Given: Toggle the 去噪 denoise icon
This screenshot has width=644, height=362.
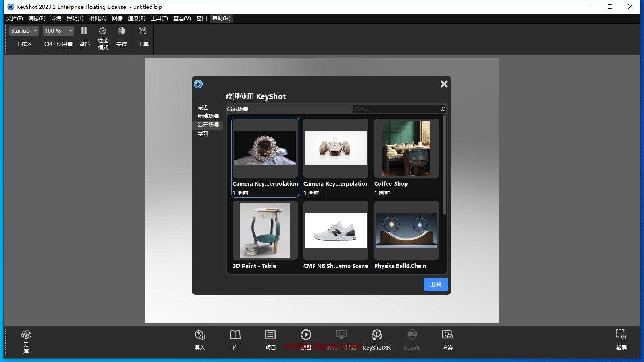Looking at the screenshot, I should coord(122,31).
